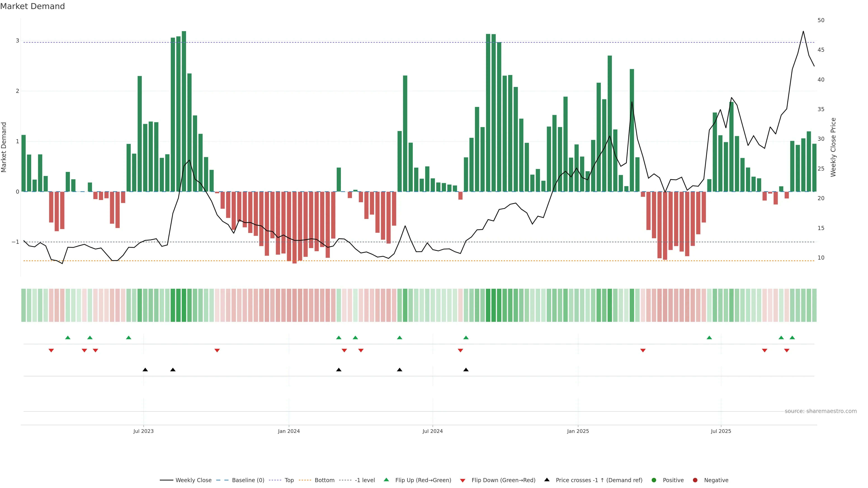Click the source: sharemaestro.com text
The image size is (868, 488).
pos(821,411)
